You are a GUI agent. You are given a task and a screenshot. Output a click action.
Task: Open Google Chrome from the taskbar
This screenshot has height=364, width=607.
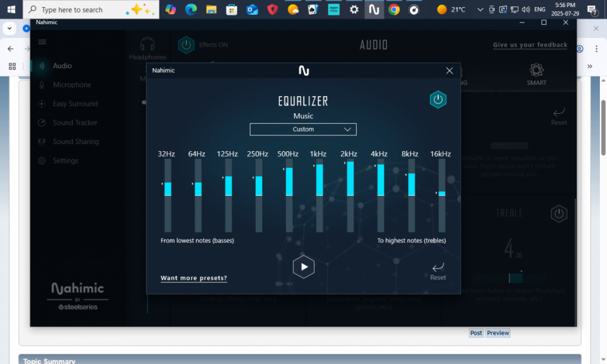pyautogui.click(x=394, y=9)
